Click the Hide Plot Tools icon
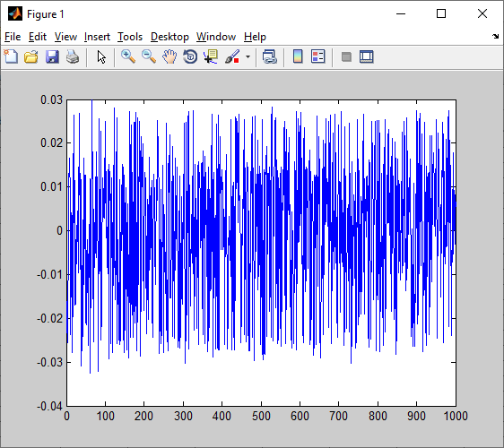Screen dimensions: 504x448 [x=346, y=56]
